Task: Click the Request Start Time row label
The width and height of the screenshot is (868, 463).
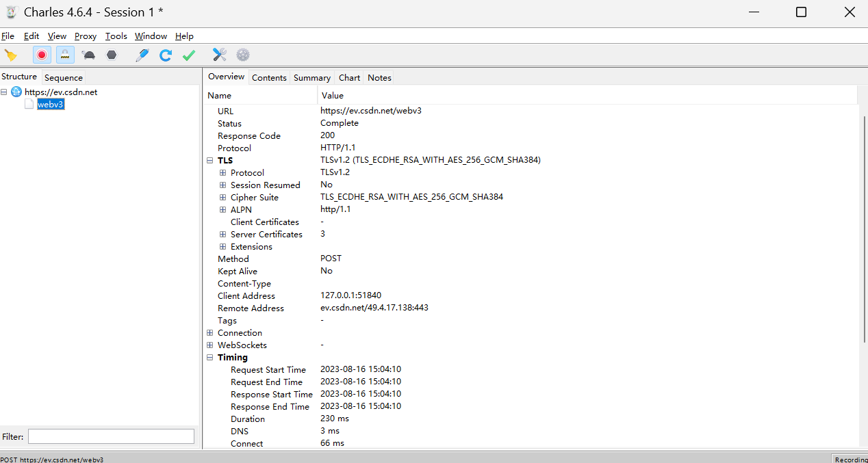Action: 268,370
